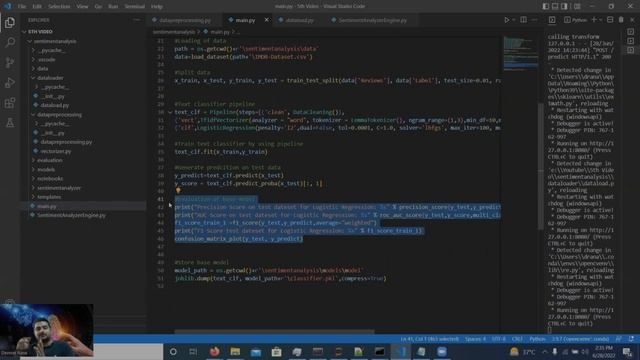
Task: Open dataload.py in the explorer tree
Action: (83, 105)
